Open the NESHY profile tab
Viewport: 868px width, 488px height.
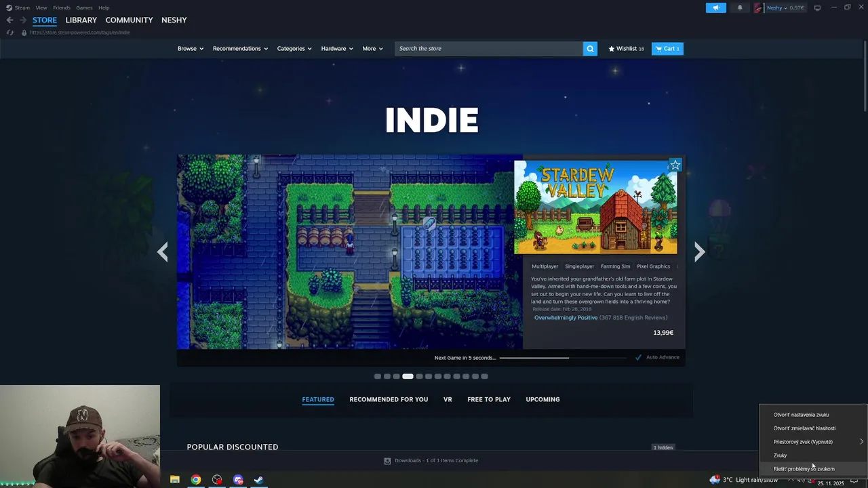coord(174,20)
